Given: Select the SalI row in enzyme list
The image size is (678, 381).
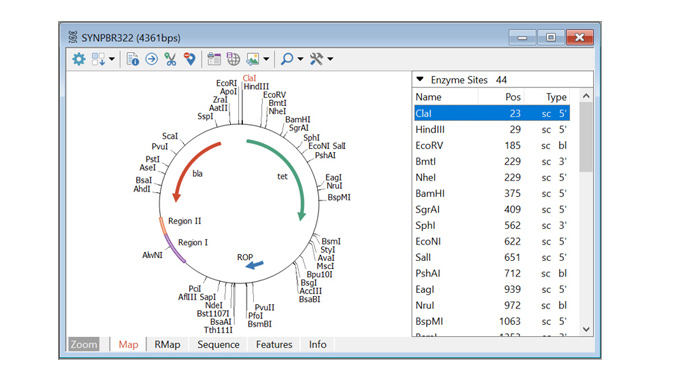Looking at the screenshot, I should pos(492,257).
